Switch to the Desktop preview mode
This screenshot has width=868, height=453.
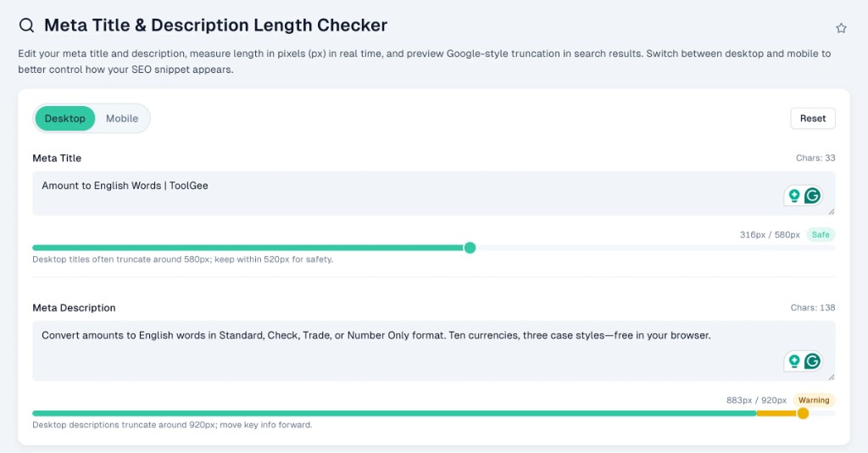coord(64,119)
